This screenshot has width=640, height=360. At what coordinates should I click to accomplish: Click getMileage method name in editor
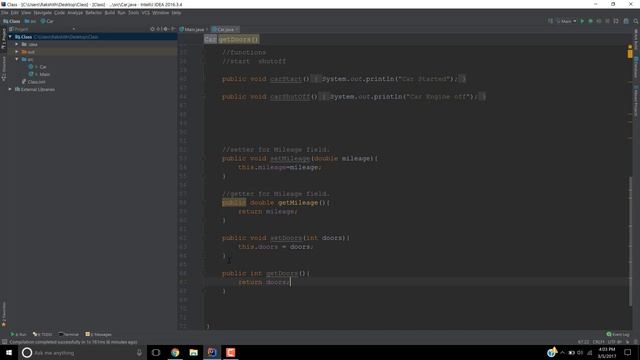click(x=298, y=203)
